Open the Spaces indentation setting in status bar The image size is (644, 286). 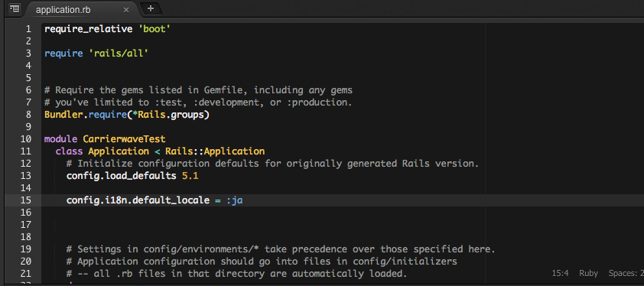click(626, 273)
